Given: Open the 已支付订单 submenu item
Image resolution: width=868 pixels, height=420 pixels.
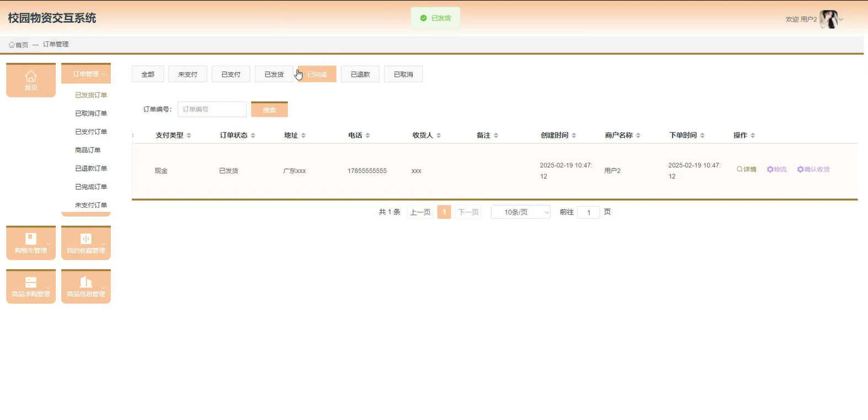Looking at the screenshot, I should (91, 132).
